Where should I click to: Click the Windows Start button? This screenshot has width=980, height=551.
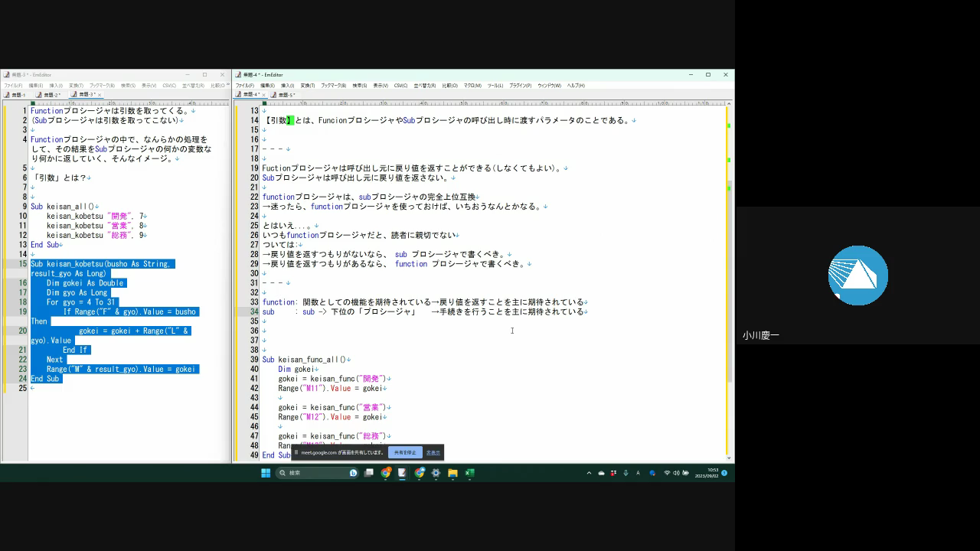(266, 473)
